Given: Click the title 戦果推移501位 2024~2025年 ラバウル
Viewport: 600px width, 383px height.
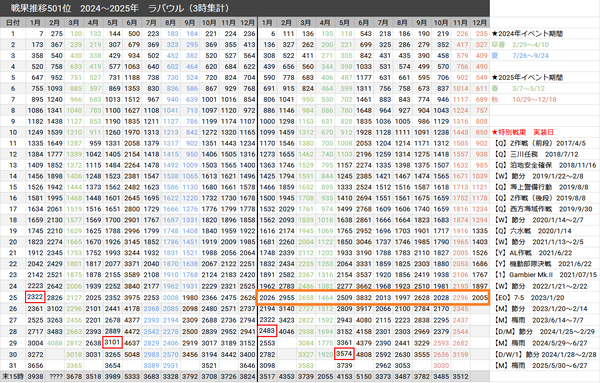Looking at the screenshot, I should [x=120, y=8].
